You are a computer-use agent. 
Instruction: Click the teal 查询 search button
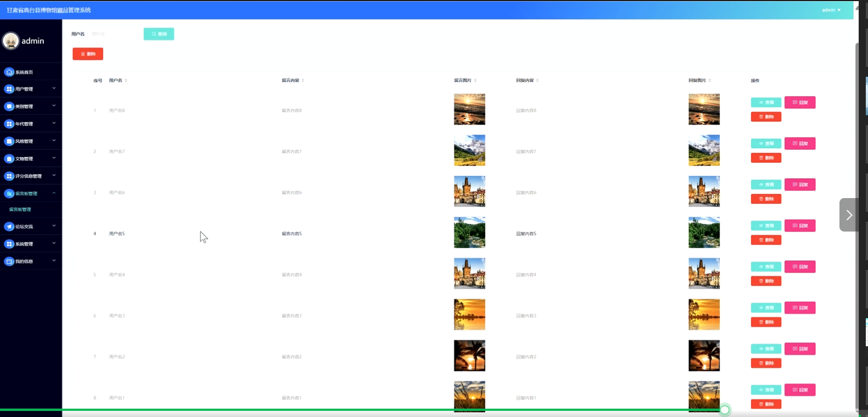click(159, 34)
